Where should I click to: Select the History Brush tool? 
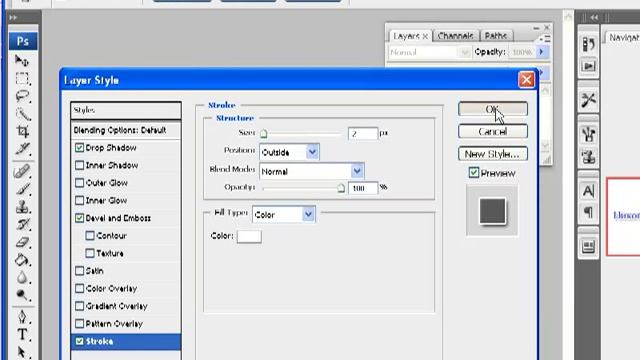(22, 224)
